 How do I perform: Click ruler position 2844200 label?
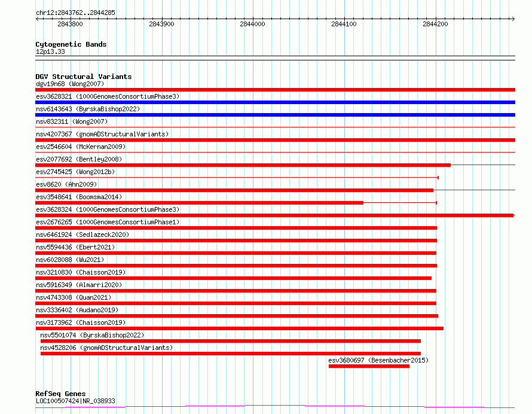tap(435, 24)
